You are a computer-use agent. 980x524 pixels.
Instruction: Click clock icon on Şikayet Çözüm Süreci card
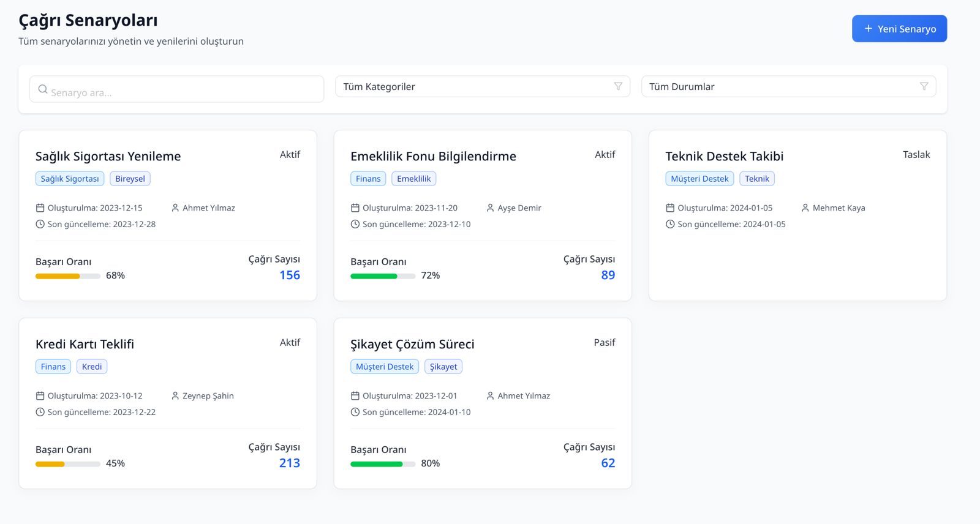tap(355, 412)
